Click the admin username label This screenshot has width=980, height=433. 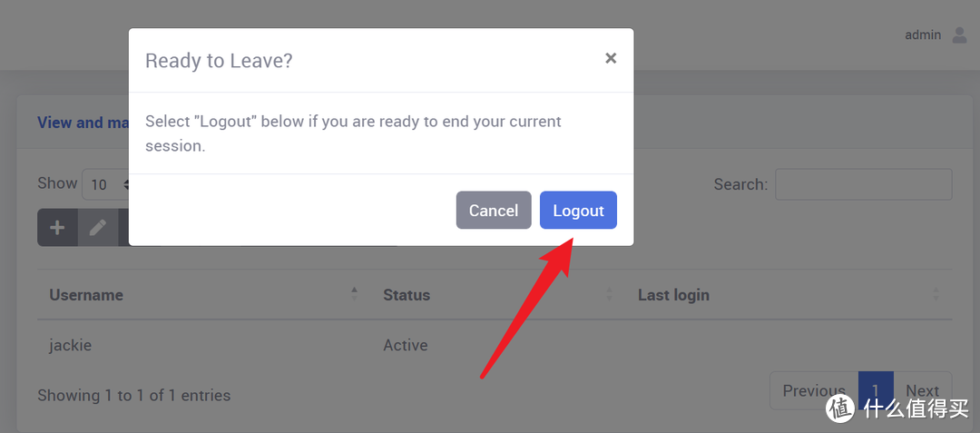[x=923, y=35]
